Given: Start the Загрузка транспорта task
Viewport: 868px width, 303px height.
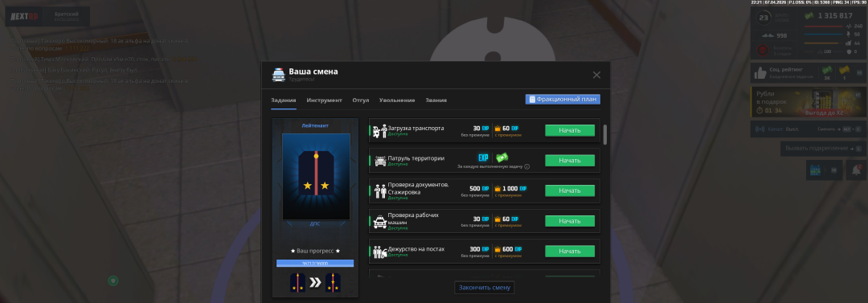Looking at the screenshot, I should (x=570, y=131).
